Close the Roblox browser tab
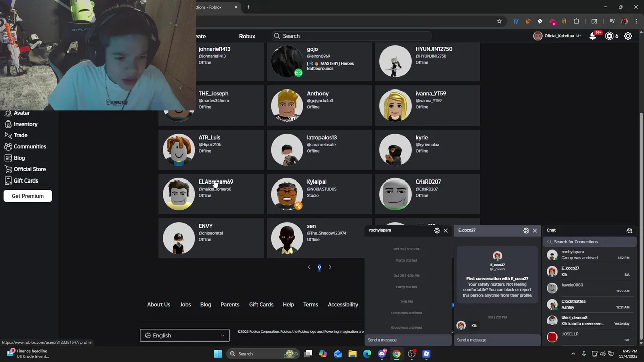 click(x=235, y=7)
